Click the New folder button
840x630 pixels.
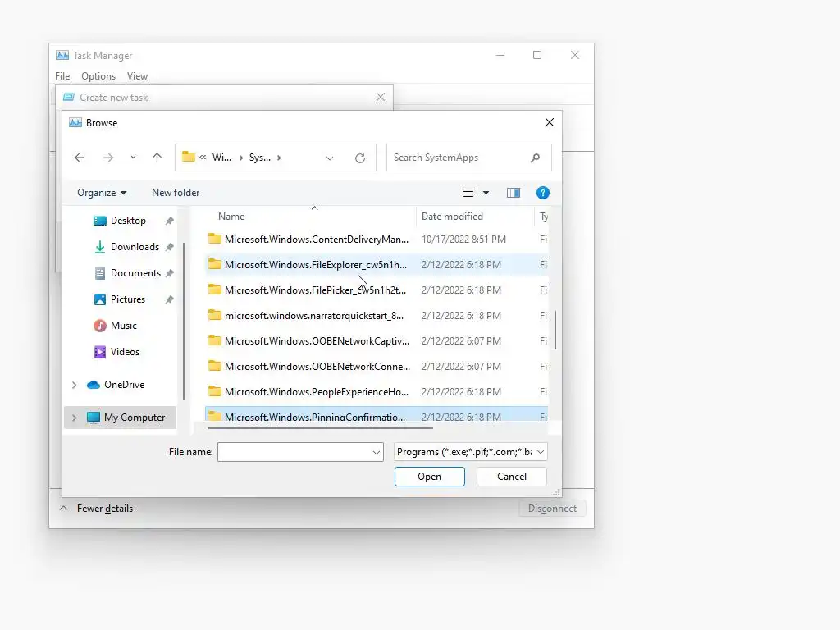(176, 193)
